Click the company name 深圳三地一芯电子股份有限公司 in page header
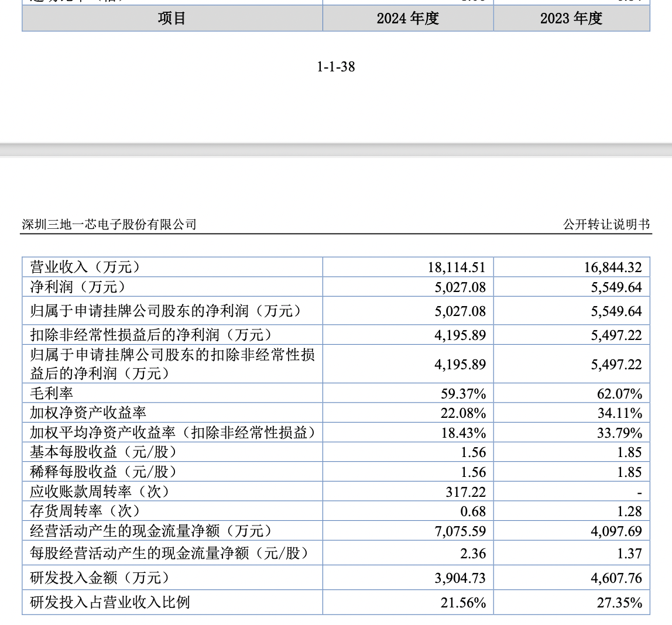 [109, 224]
